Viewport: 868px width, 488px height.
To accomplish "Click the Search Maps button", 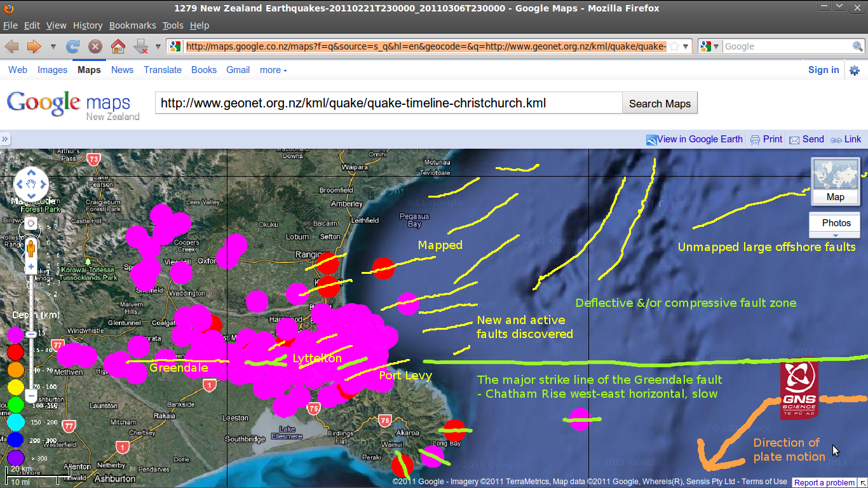I will coord(660,103).
